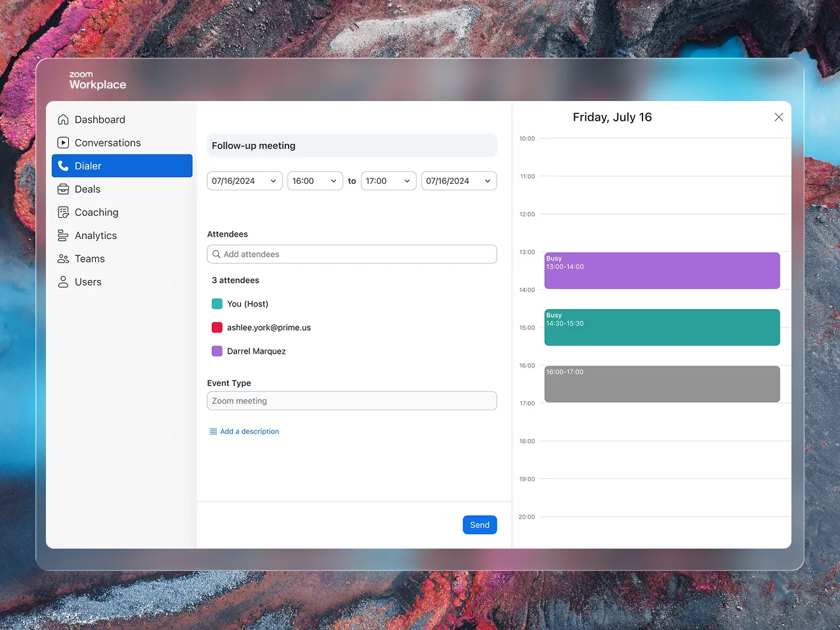Image resolution: width=840 pixels, height=630 pixels.
Task: Click the Send button
Action: pyautogui.click(x=480, y=525)
